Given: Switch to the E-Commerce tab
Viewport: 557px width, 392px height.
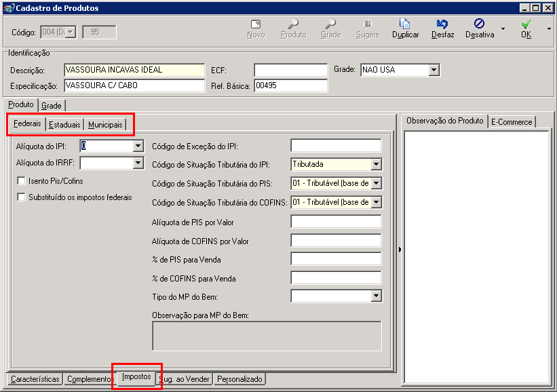Looking at the screenshot, I should 512,122.
